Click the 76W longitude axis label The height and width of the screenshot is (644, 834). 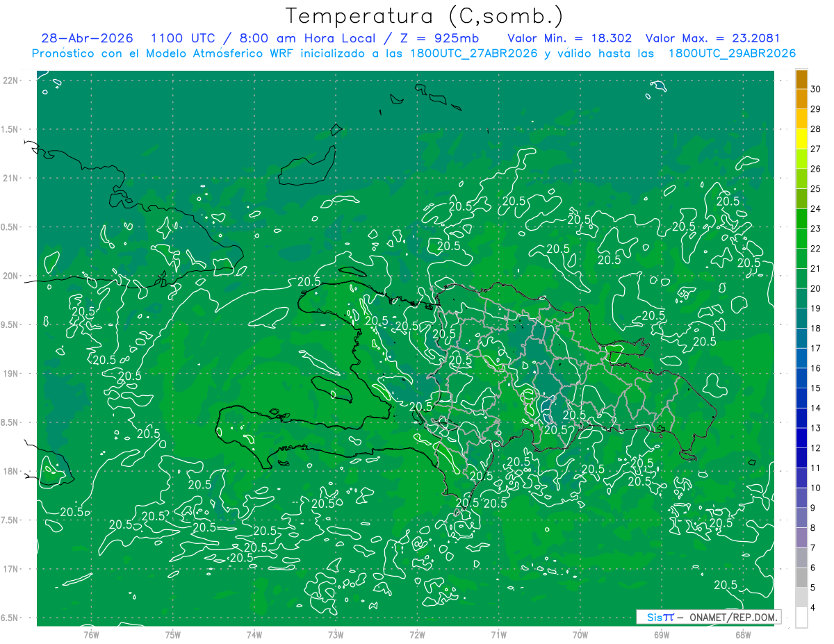click(91, 634)
